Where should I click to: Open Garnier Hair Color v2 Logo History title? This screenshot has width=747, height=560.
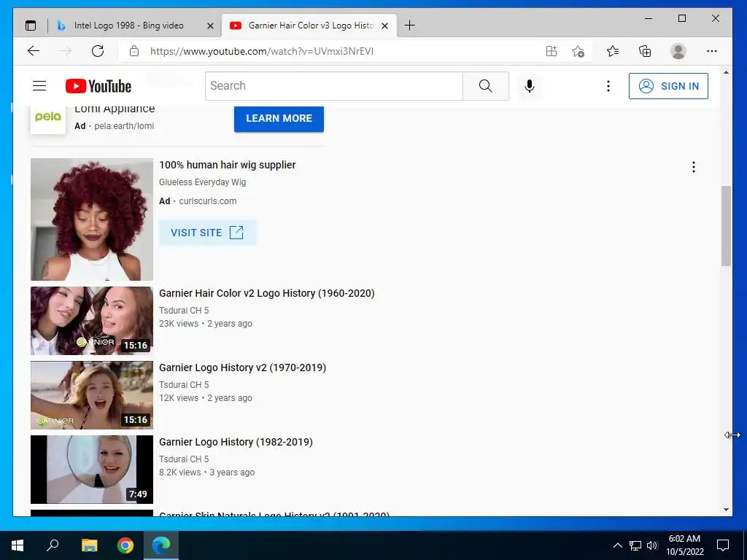pyautogui.click(x=267, y=293)
